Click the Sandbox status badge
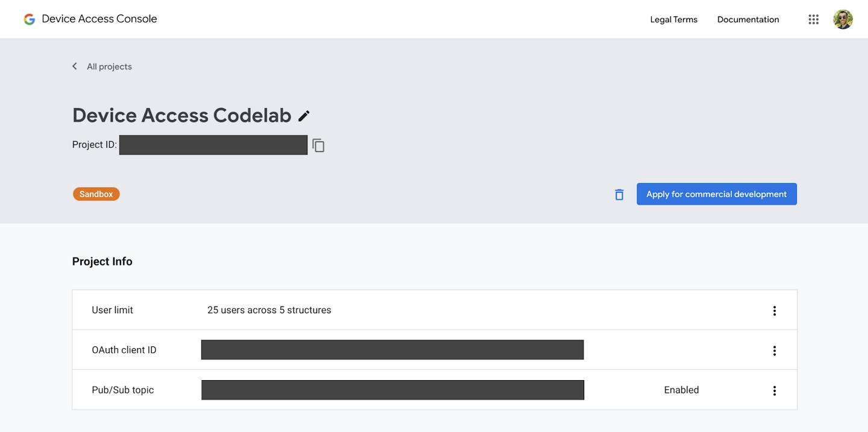The image size is (868, 432). point(96,194)
